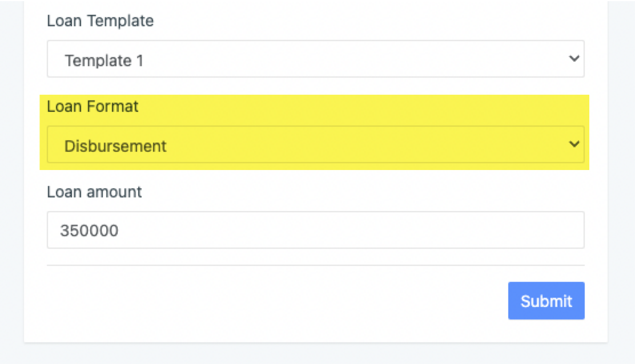Click the middle of the Loan Template select box
Image resolution: width=635 pixels, height=364 pixels.
point(315,59)
